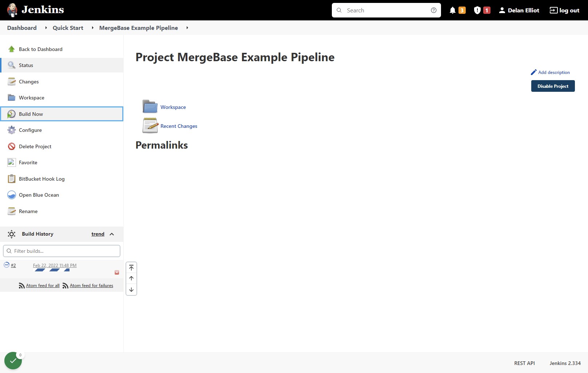Open the build history trend link
The image size is (588, 373).
click(98, 234)
